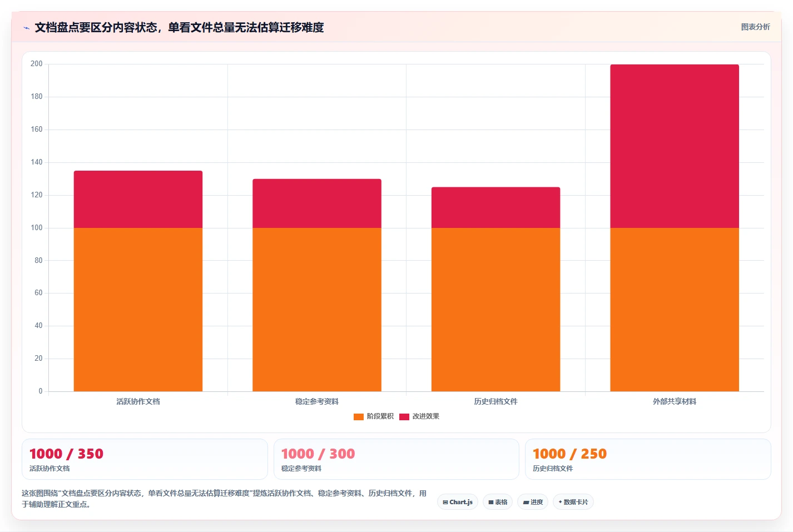Click the 图表分析 label in the header

(x=755, y=27)
